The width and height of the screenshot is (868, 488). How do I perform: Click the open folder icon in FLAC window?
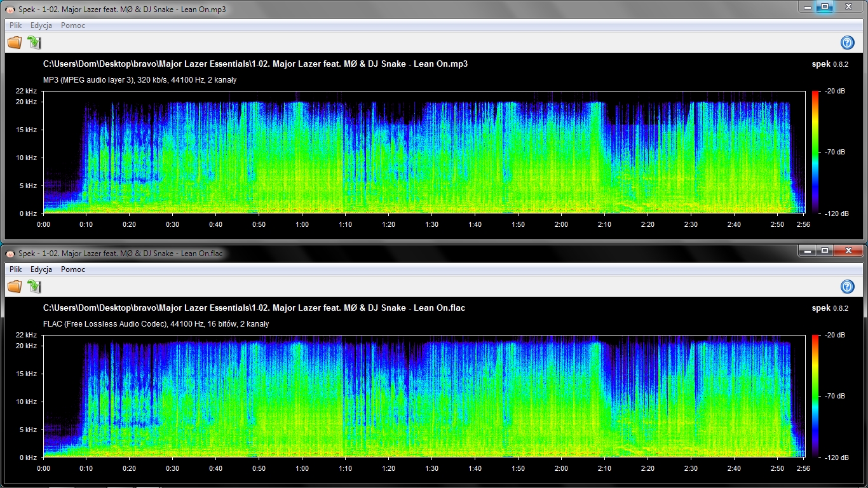click(x=15, y=287)
